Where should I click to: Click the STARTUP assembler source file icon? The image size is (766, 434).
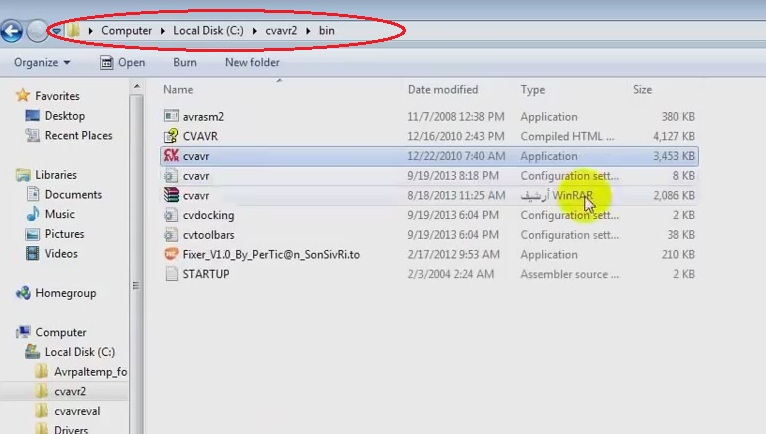click(x=171, y=274)
